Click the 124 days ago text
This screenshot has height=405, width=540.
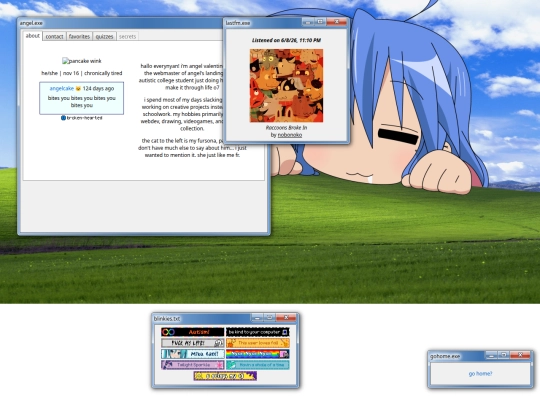[98, 89]
